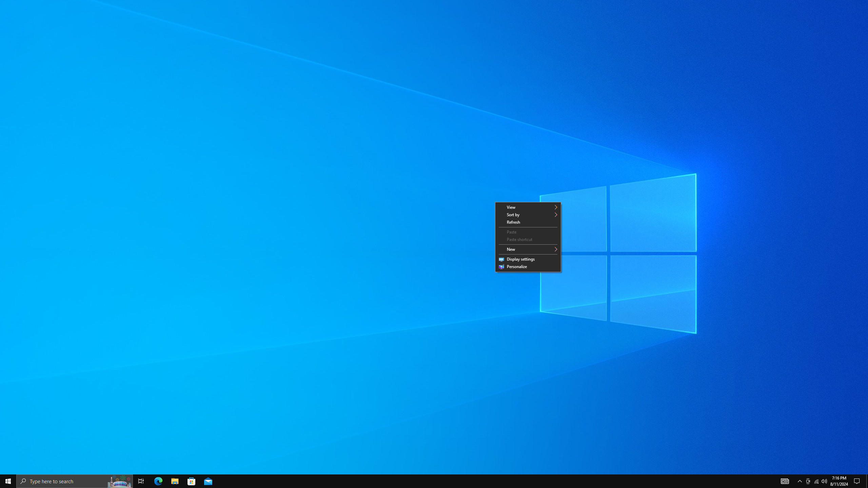Open the Start menu

tap(8, 481)
